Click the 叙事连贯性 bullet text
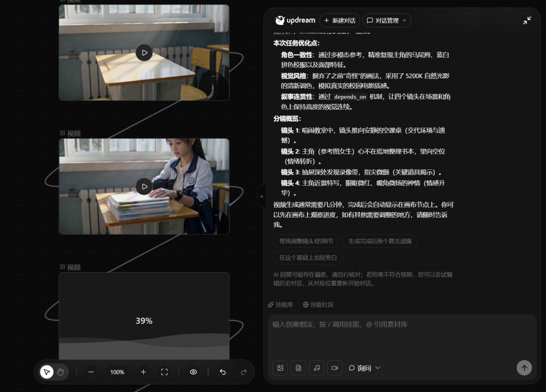 [x=366, y=102]
